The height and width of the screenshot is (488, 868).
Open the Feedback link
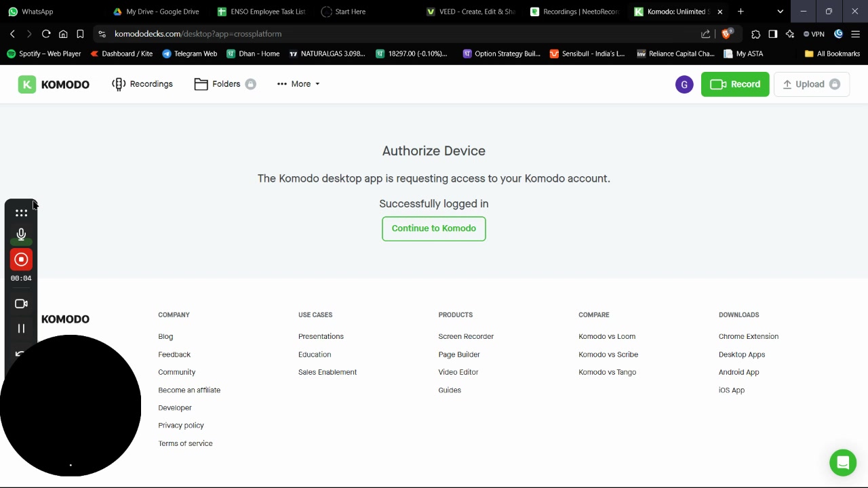point(174,354)
